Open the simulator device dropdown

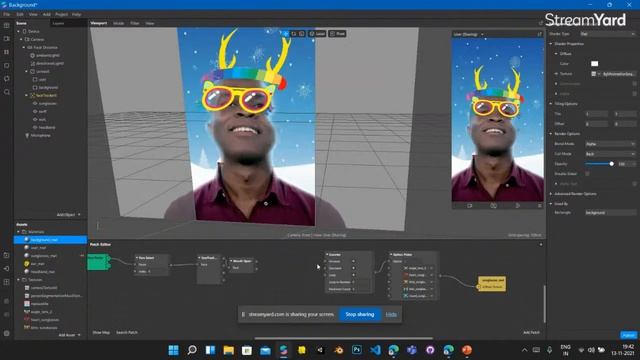point(468,34)
